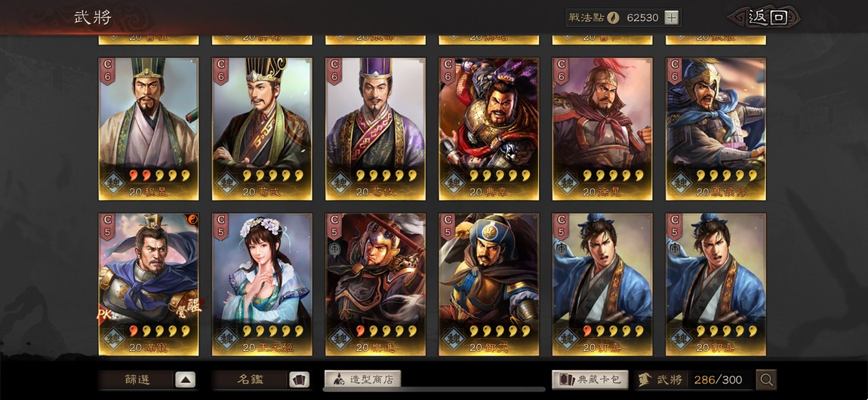Screen dimensions: 868x400
Task: Click the 武將 count scroll icon
Action: tap(645, 380)
